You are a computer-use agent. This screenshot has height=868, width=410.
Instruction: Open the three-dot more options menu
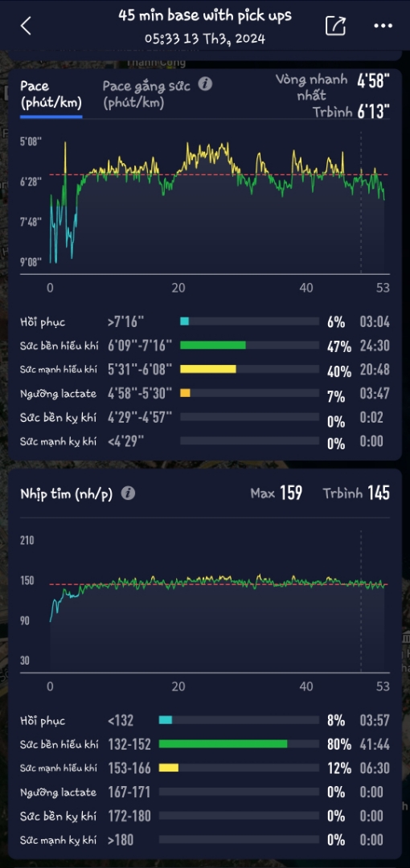383,26
